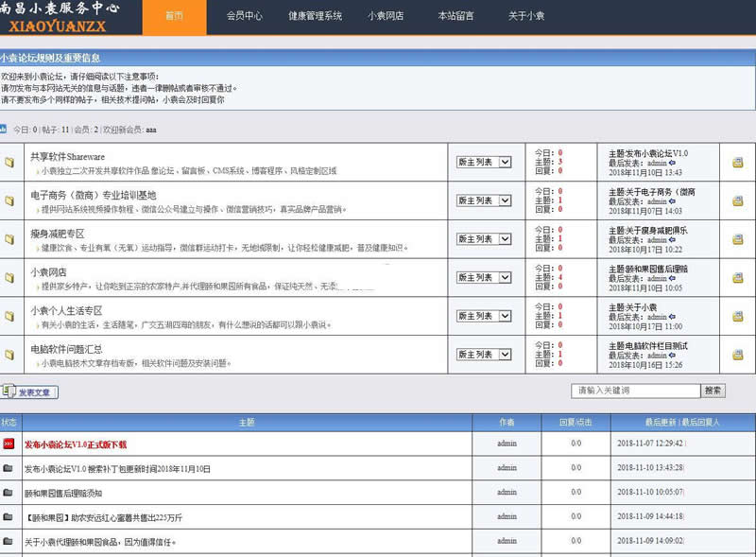
Task: Click status folder icon for 关于小袁代理赣和果园食品
Action: click(8, 541)
